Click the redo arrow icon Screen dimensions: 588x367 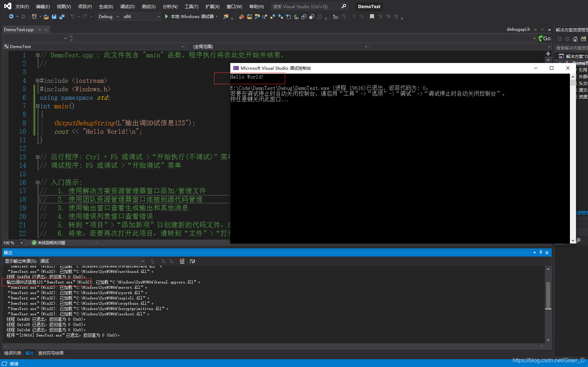(x=85, y=17)
